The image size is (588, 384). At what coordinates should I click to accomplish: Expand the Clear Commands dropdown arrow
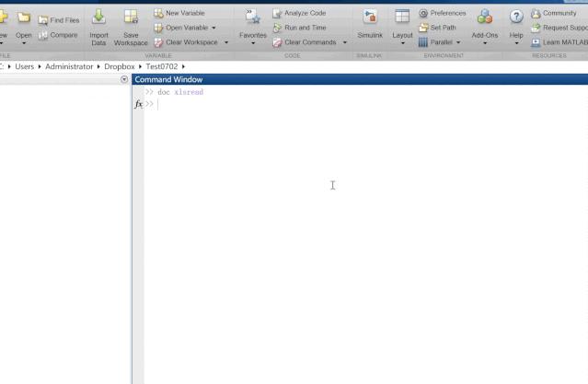point(345,42)
